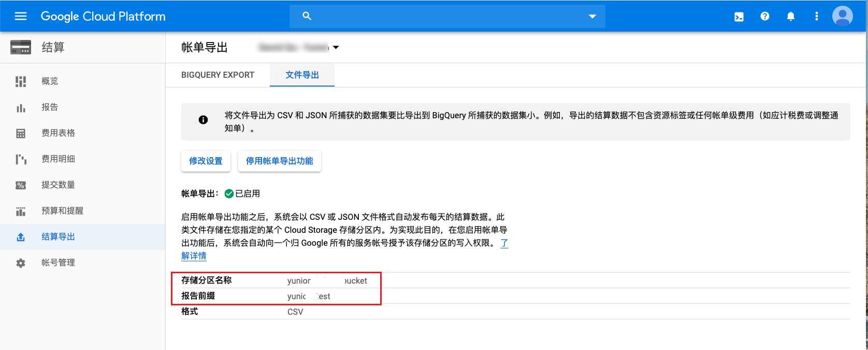Activate Cloud Shell terminal icon

tap(739, 17)
